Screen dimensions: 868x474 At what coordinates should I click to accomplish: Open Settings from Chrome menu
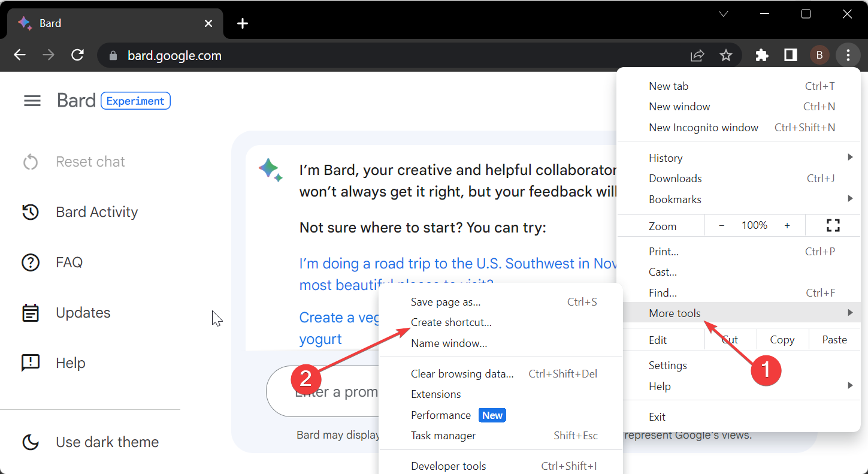point(739,366)
